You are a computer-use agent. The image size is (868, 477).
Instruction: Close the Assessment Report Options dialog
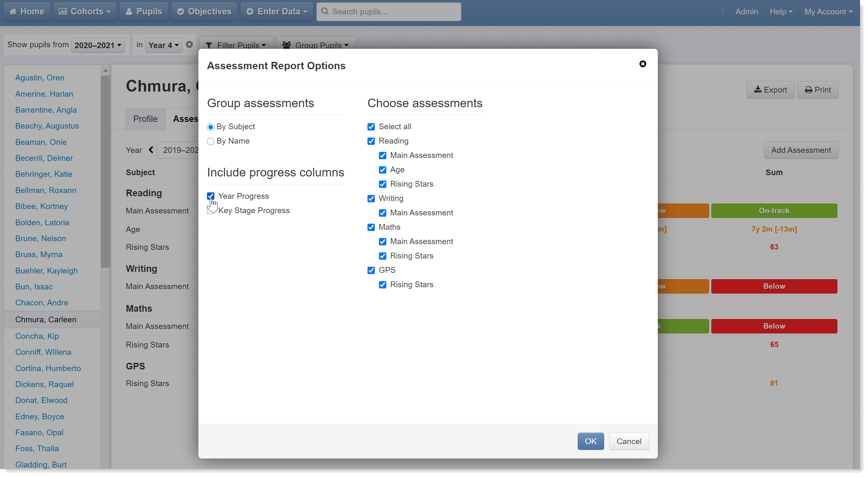tap(642, 64)
